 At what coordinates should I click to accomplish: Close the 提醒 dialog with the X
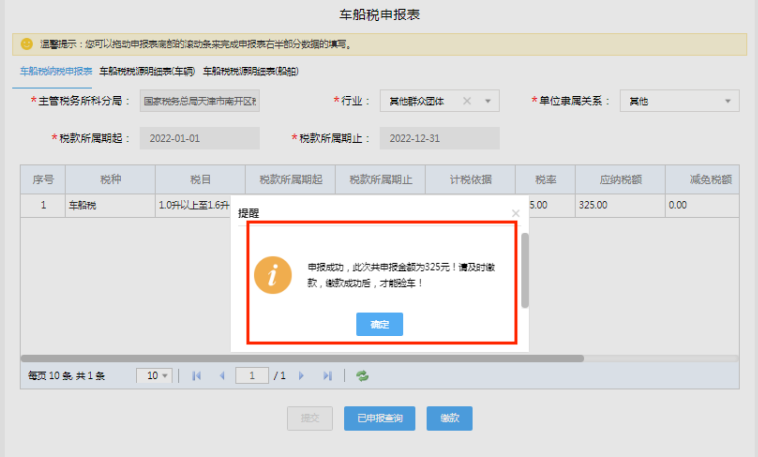(x=515, y=213)
